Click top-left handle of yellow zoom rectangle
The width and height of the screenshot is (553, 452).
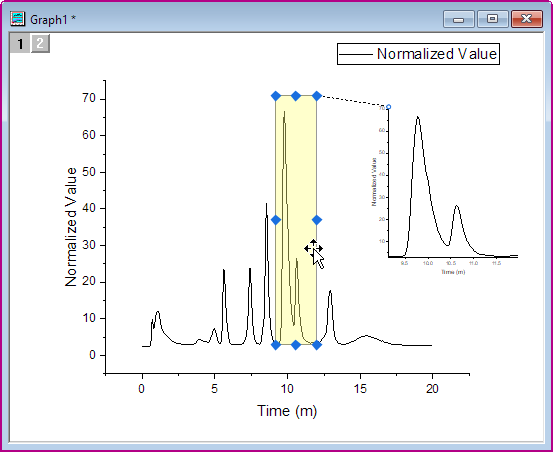[276, 96]
